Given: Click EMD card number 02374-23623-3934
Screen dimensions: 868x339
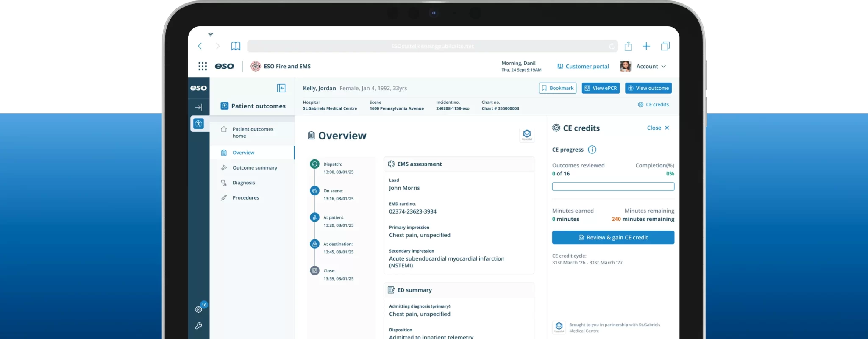Looking at the screenshot, I should (x=413, y=211).
